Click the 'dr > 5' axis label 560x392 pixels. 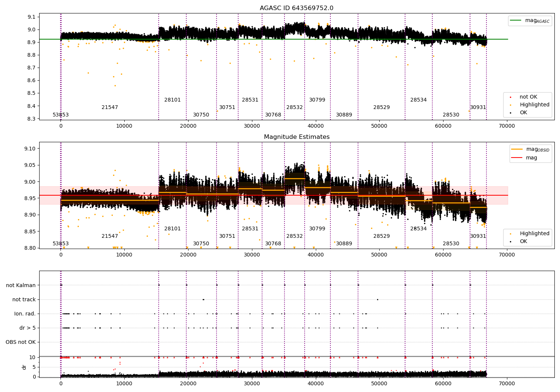coord(28,328)
